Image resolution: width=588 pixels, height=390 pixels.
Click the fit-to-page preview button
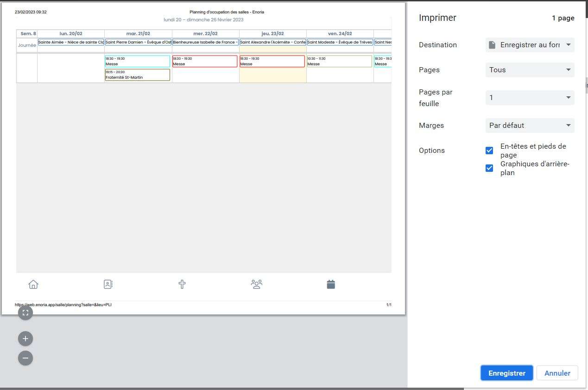click(x=25, y=313)
